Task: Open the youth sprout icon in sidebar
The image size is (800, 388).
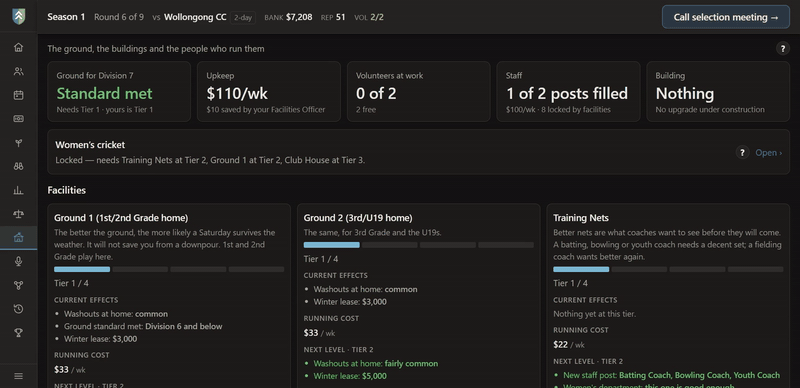Action: point(18,143)
